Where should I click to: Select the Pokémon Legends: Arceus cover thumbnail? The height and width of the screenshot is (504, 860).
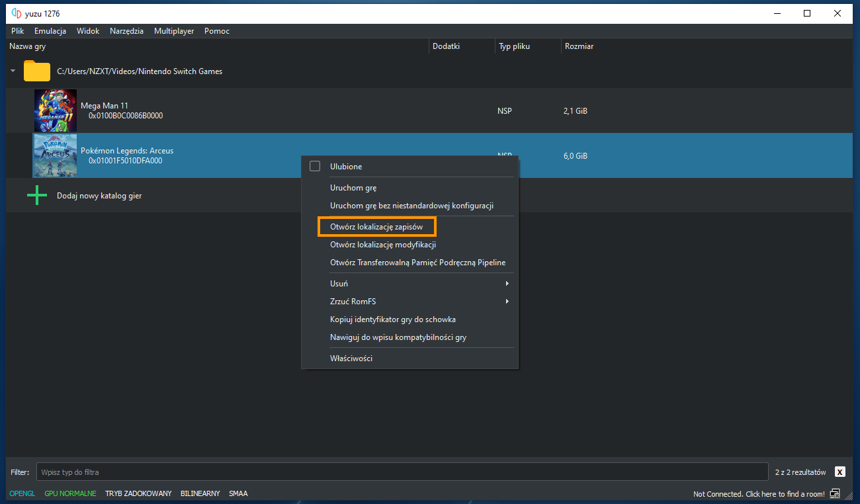56,155
